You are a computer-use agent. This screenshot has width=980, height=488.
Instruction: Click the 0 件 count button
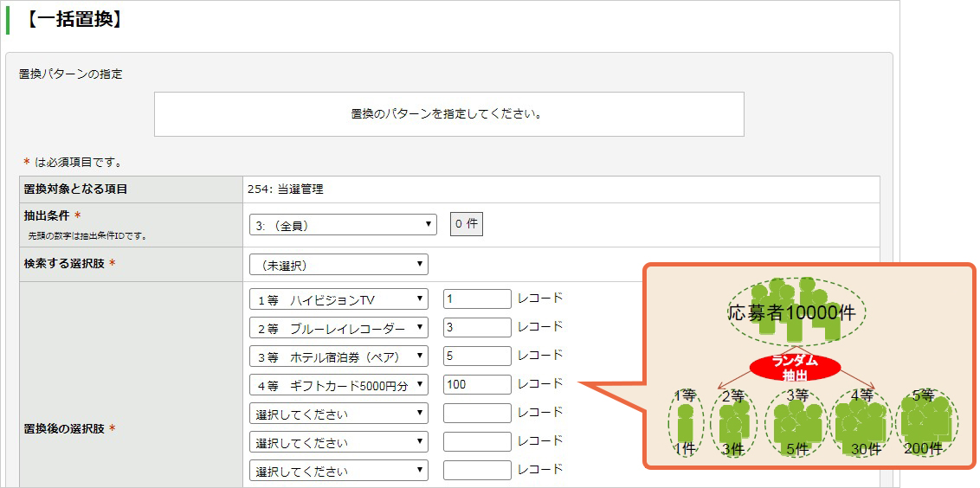click(x=467, y=225)
